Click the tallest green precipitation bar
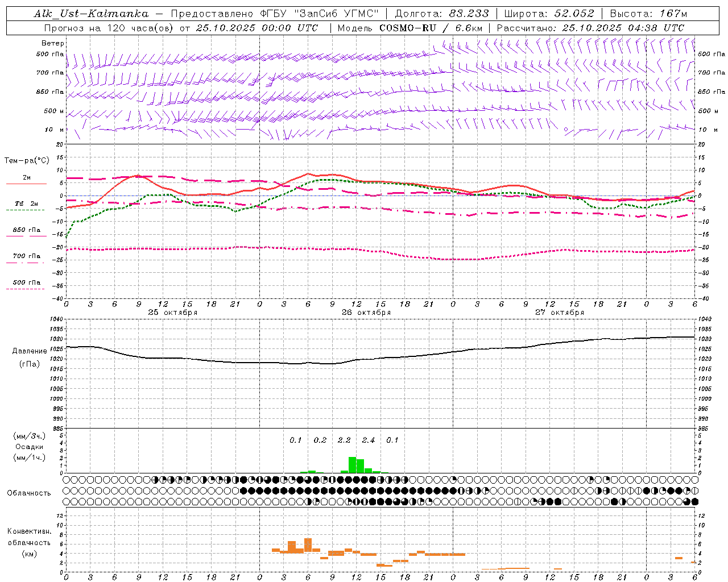This screenshot has height=582, width=728. 353,465
